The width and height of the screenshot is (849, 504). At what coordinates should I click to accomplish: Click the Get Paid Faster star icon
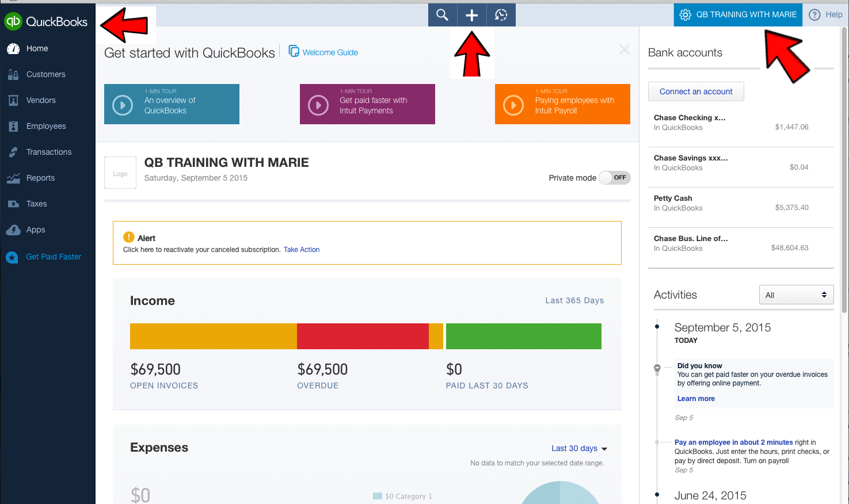coord(12,258)
